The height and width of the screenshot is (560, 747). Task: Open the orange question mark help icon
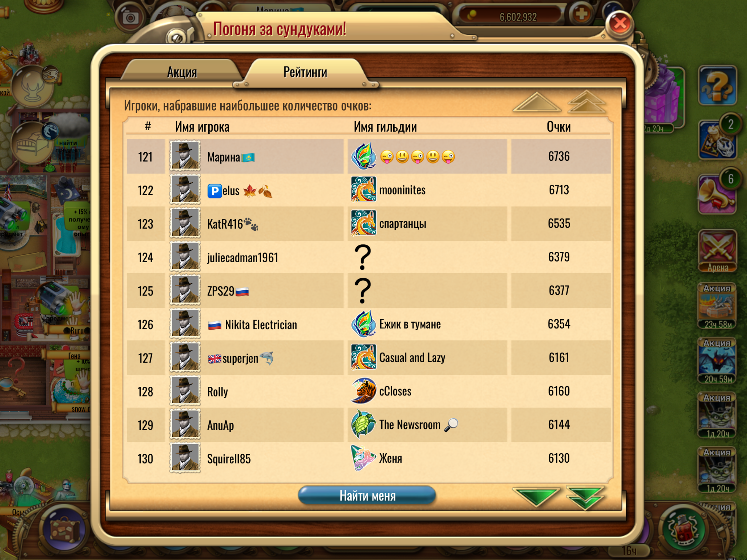[x=717, y=85]
